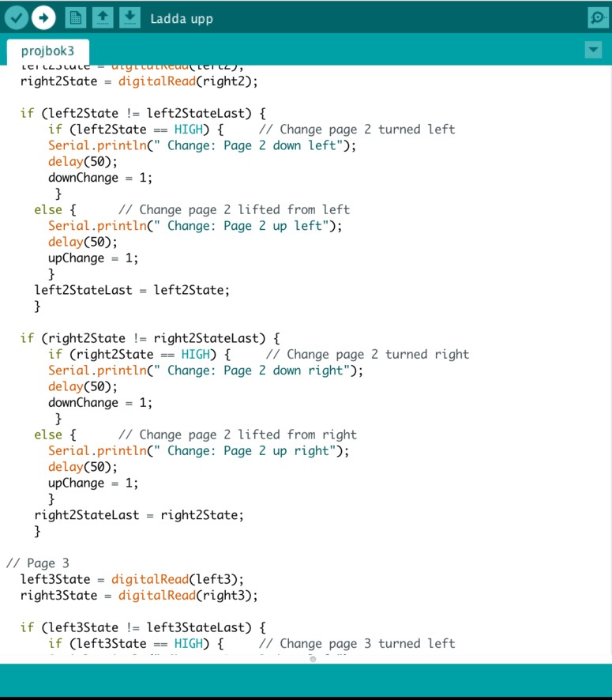Upload the sketch with the arrow button

click(x=43, y=17)
